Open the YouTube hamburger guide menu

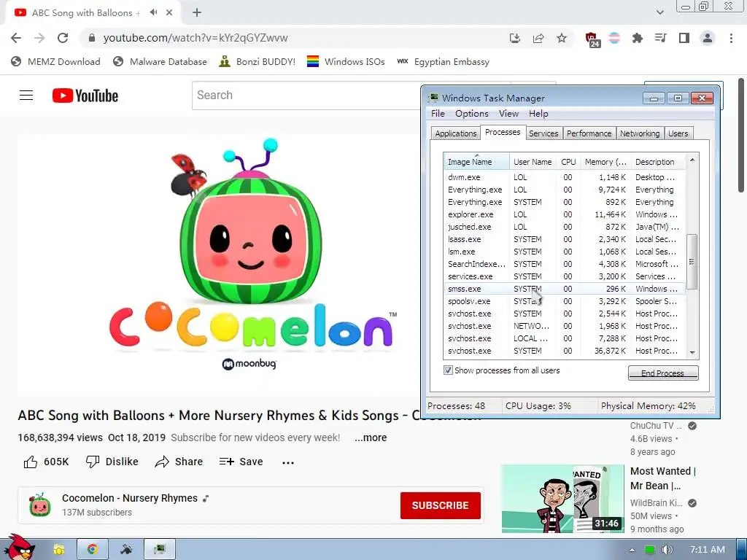pos(26,96)
